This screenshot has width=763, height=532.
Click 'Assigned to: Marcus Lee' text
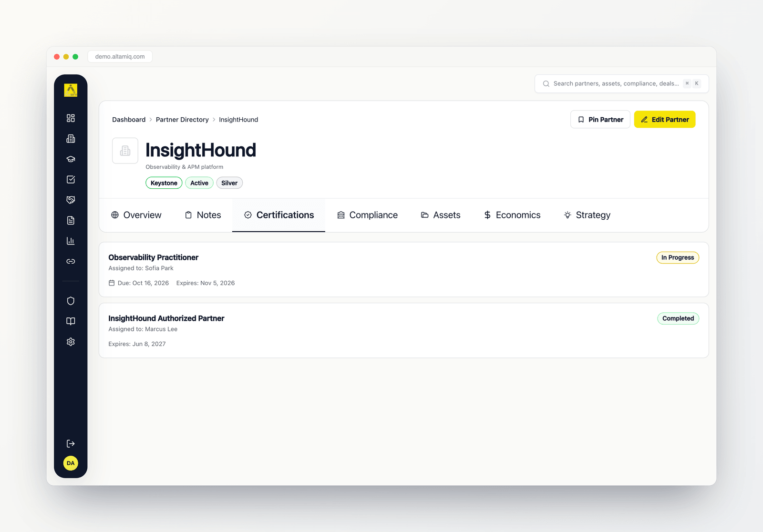click(x=143, y=329)
